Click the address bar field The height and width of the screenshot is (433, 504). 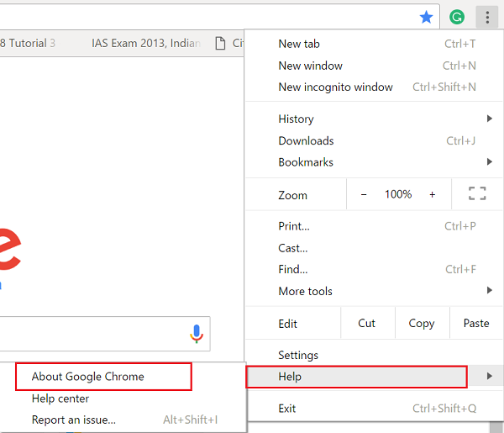(219, 17)
